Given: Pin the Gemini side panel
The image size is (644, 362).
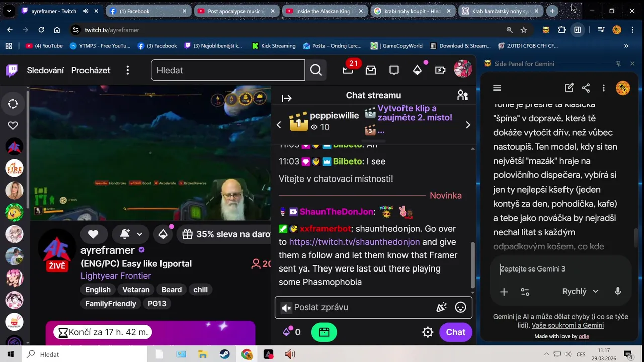Looking at the screenshot, I should 618,64.
